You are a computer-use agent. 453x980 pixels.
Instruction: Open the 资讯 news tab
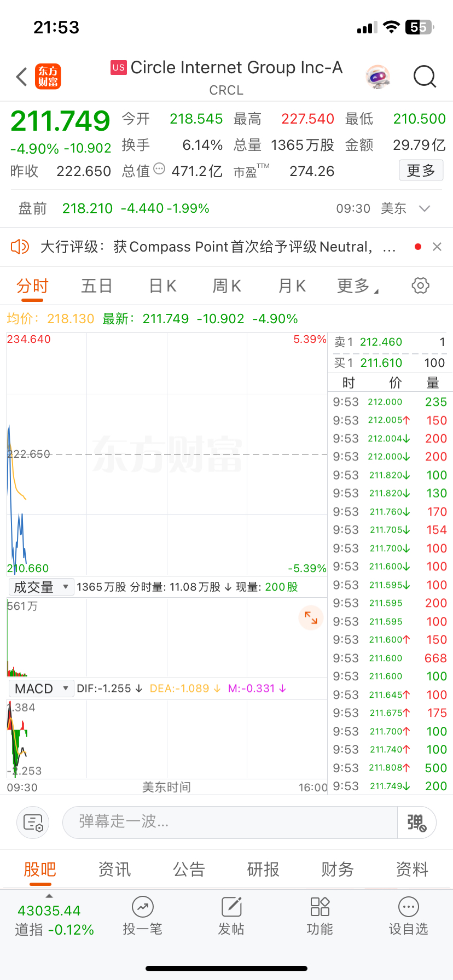pos(114,869)
